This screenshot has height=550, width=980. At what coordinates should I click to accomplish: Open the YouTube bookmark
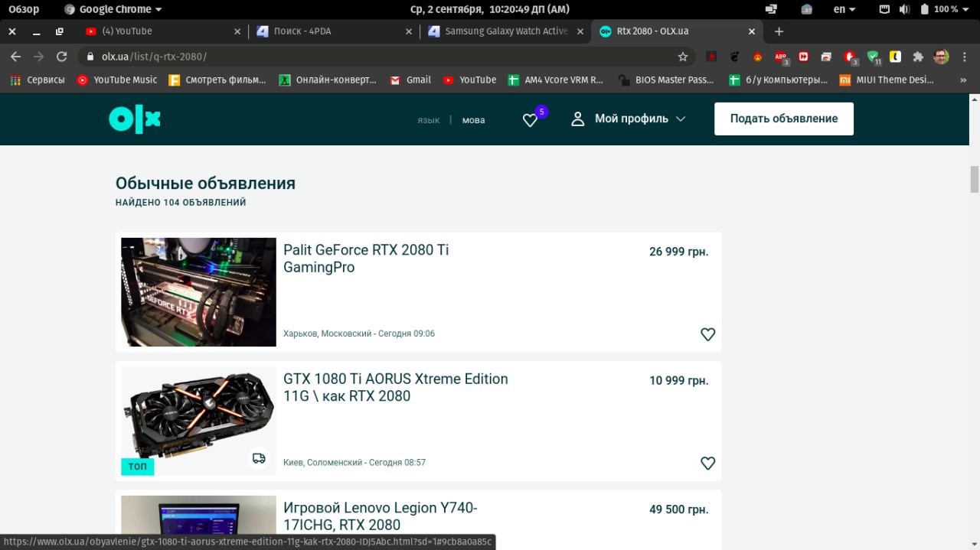pyautogui.click(x=469, y=80)
